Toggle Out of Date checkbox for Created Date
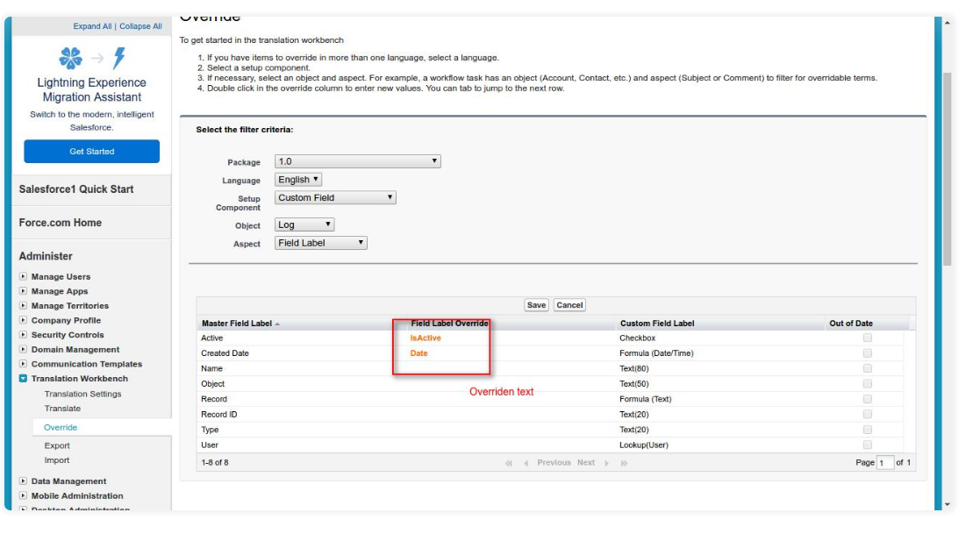 (868, 352)
